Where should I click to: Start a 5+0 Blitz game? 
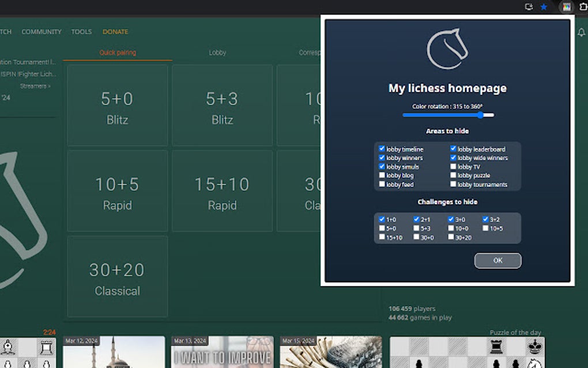coord(118,106)
